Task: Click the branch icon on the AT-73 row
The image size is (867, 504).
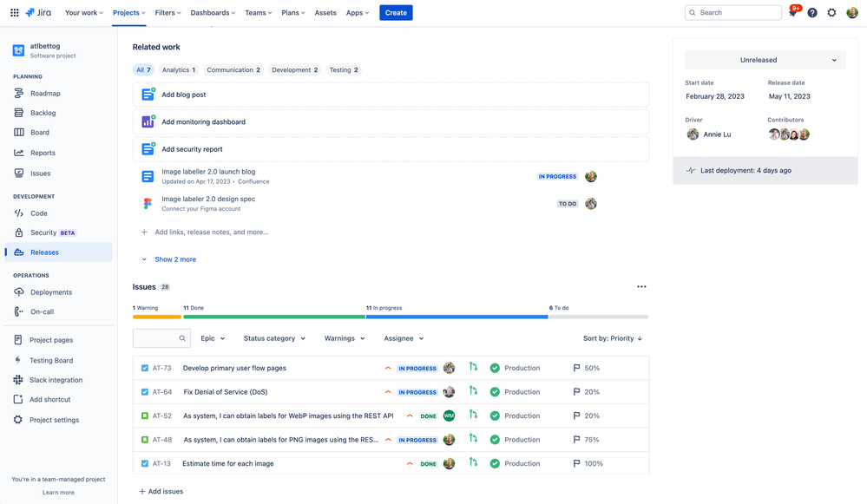Action: click(x=473, y=368)
